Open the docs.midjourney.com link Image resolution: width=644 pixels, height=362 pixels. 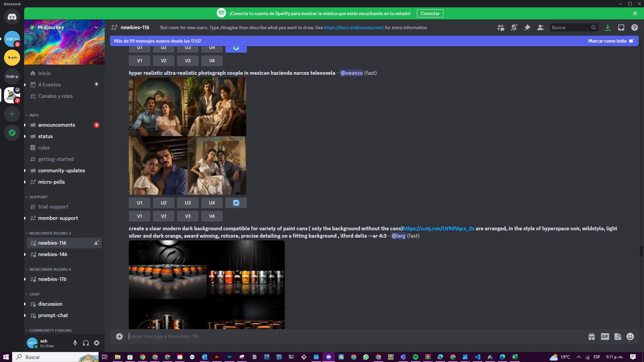[354, 28]
